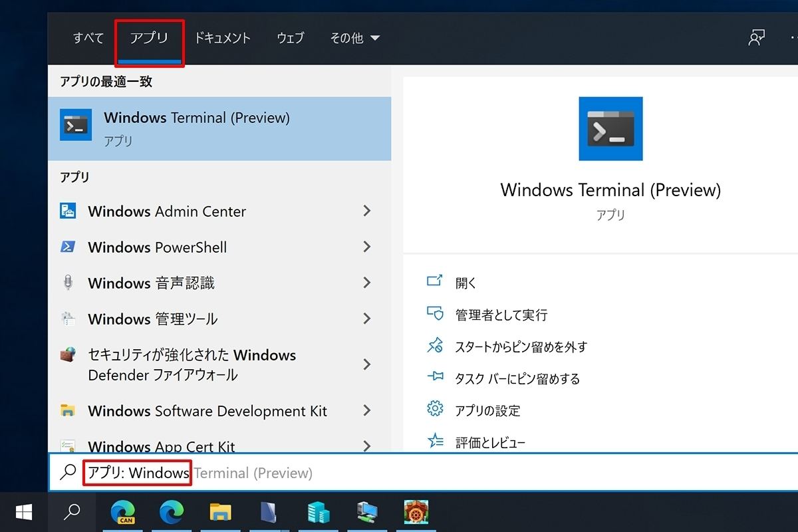Open the Windows Terminal (Preview) best match
Image resolution: width=798 pixels, height=532 pixels.
[219, 128]
